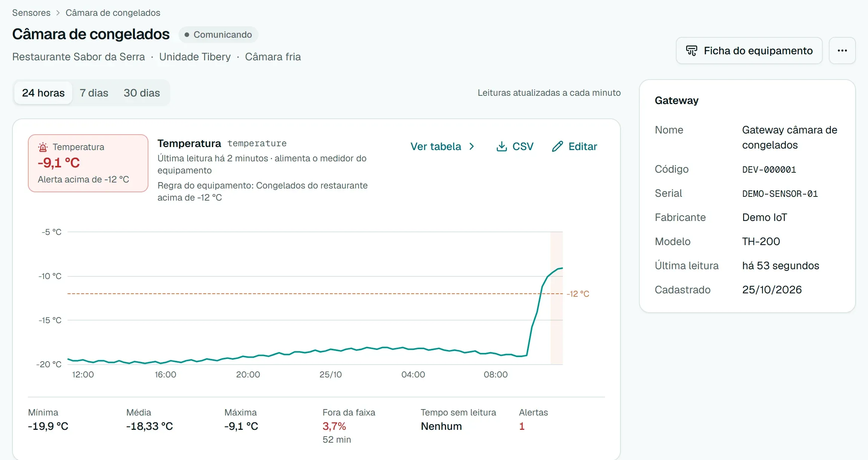Switch to the 7 dias tab
The height and width of the screenshot is (460, 868).
[x=94, y=93]
